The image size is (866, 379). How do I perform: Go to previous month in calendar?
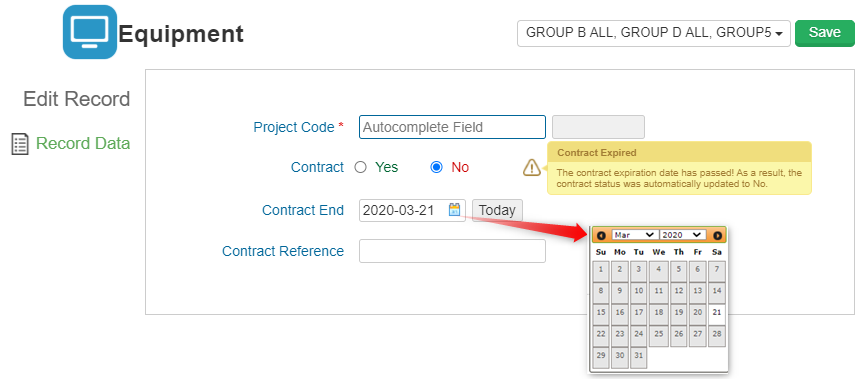[x=601, y=235]
